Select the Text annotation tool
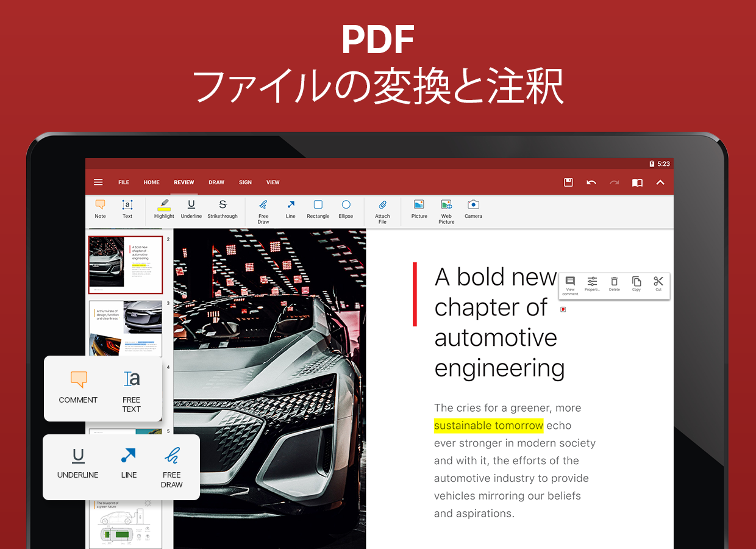 [127, 209]
